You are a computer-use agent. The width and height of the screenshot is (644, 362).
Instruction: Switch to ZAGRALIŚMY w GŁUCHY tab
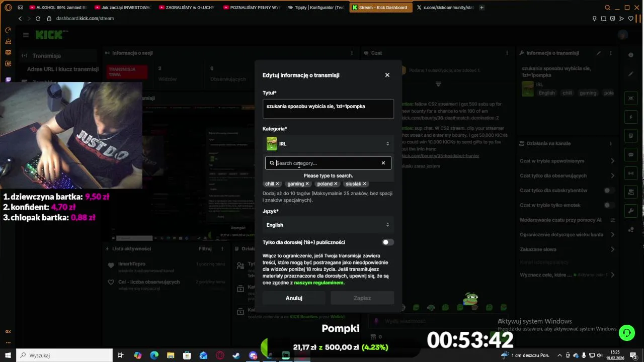point(187,8)
